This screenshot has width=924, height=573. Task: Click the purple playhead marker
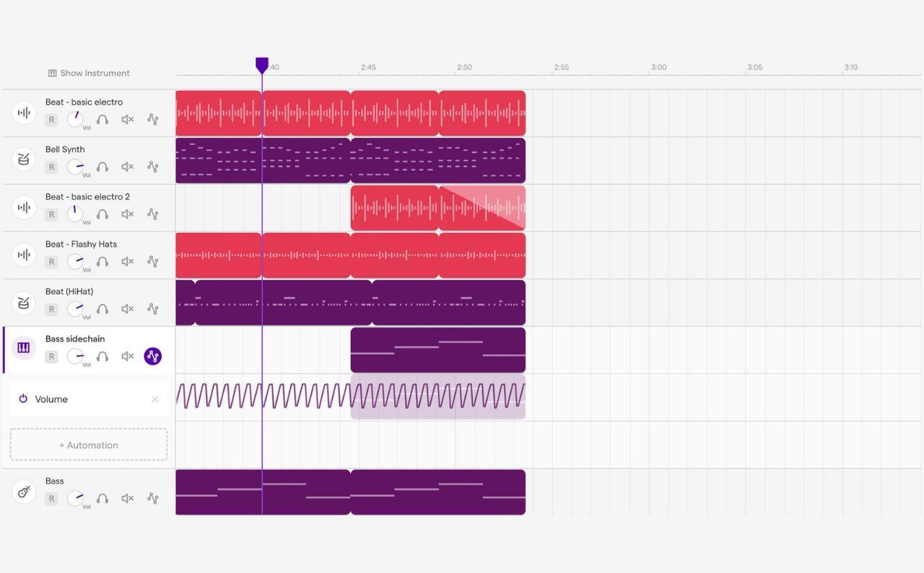pyautogui.click(x=262, y=66)
